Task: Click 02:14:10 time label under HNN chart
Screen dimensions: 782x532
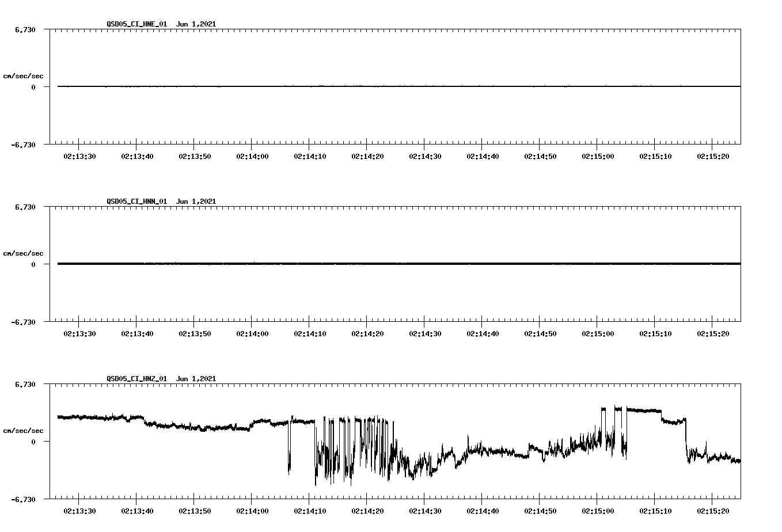Action: point(310,334)
